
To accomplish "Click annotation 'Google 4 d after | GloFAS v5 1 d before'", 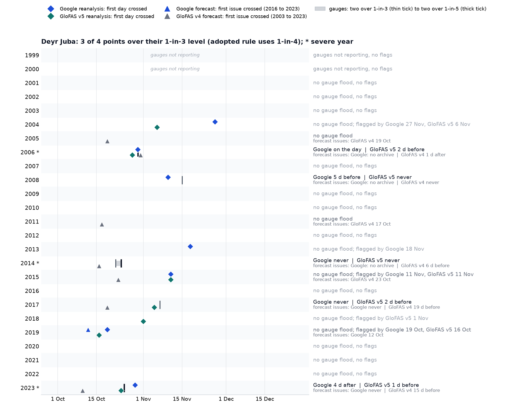I will pyautogui.click(x=366, y=385).
